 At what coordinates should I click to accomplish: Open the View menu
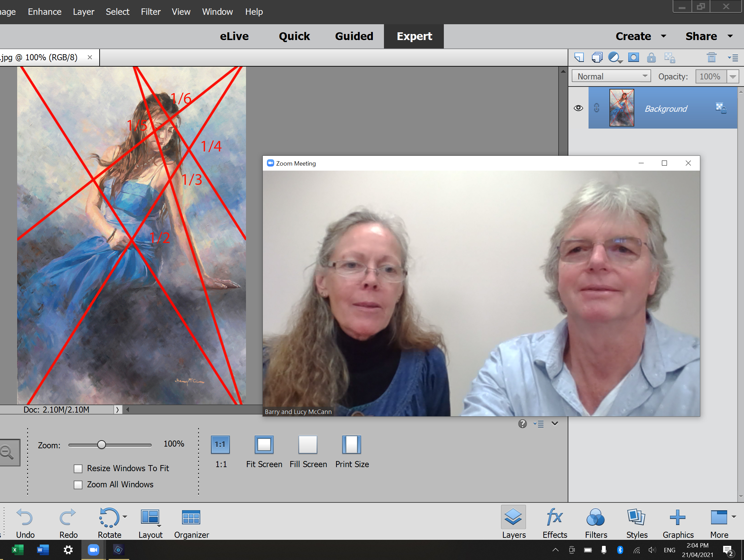181,12
